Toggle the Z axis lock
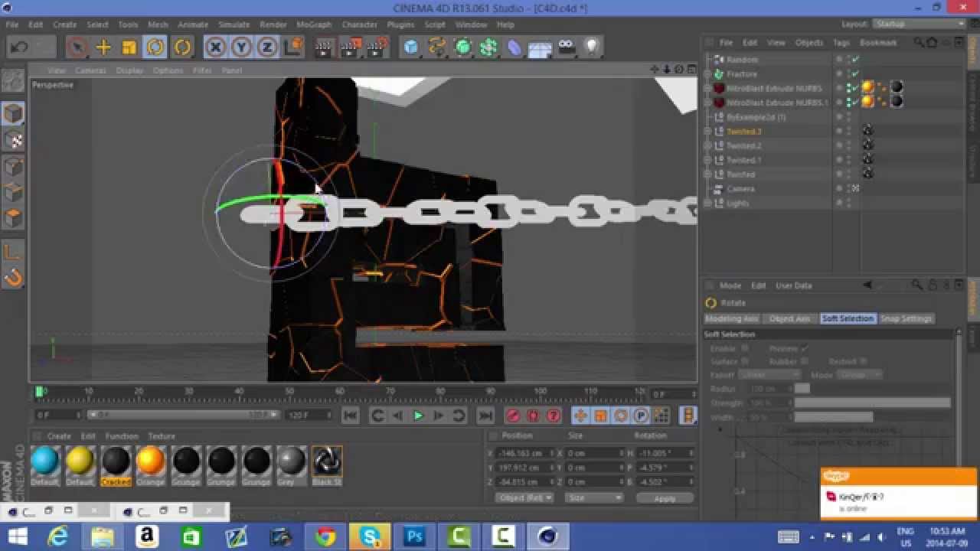The height and width of the screenshot is (551, 980). point(266,47)
